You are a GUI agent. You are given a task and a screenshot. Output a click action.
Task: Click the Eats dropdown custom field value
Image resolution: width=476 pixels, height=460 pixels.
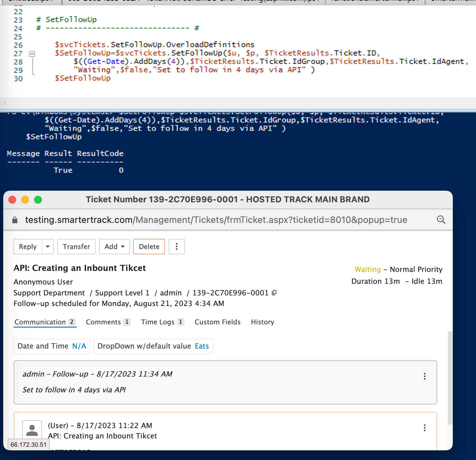pyautogui.click(x=202, y=346)
